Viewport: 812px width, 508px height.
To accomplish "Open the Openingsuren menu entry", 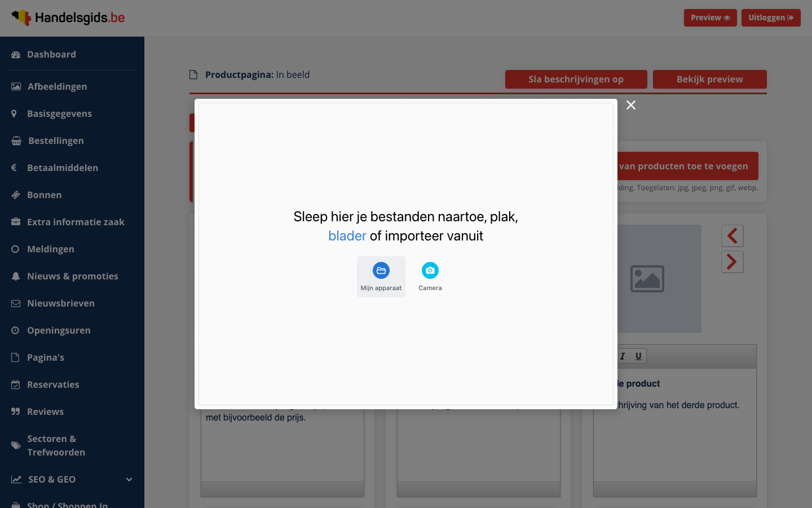I will click(72, 330).
